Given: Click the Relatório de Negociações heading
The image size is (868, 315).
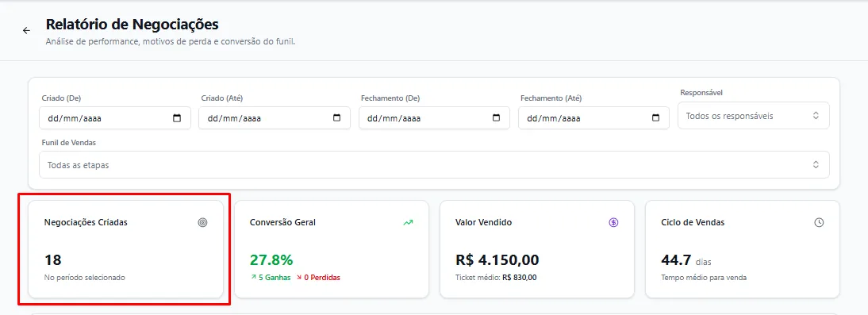Looking at the screenshot, I should [133, 25].
